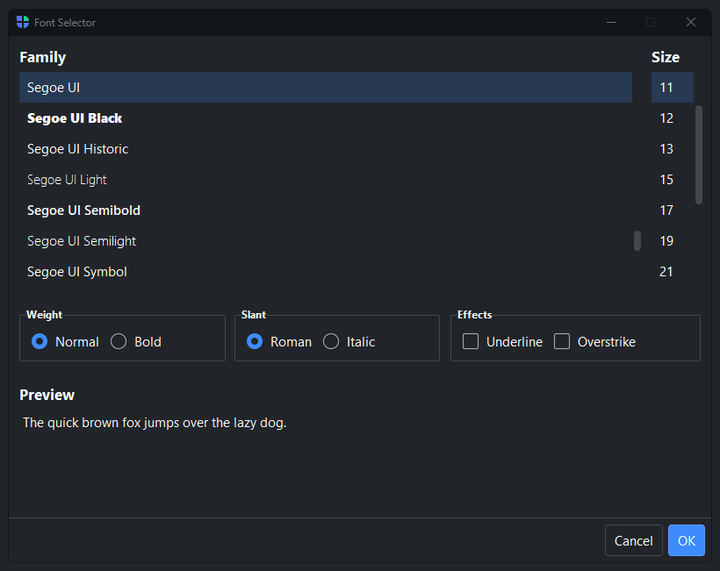Click the Family list scrollbar thumb
This screenshot has width=720, height=571.
637,241
